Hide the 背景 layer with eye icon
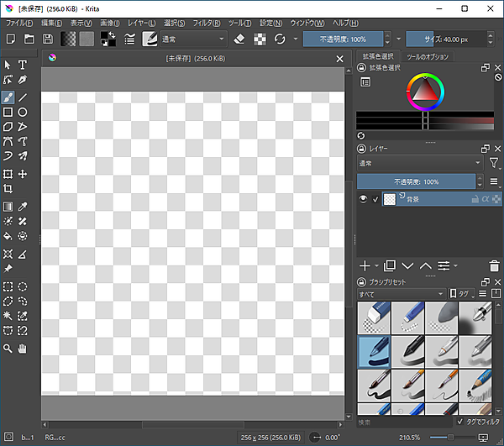Screen dimensions: 504x446 click(x=363, y=199)
